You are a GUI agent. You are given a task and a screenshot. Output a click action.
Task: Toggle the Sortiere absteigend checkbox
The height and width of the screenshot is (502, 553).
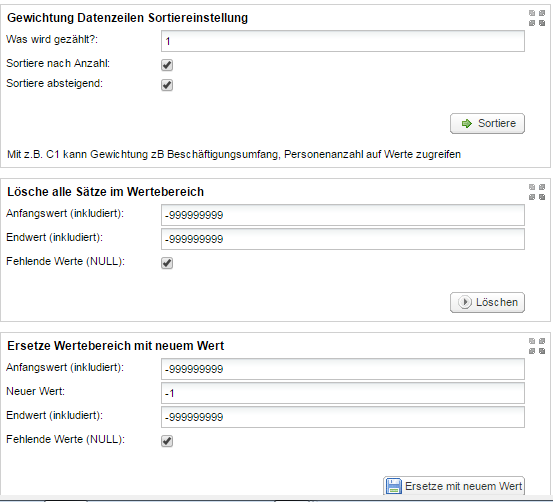[167, 85]
